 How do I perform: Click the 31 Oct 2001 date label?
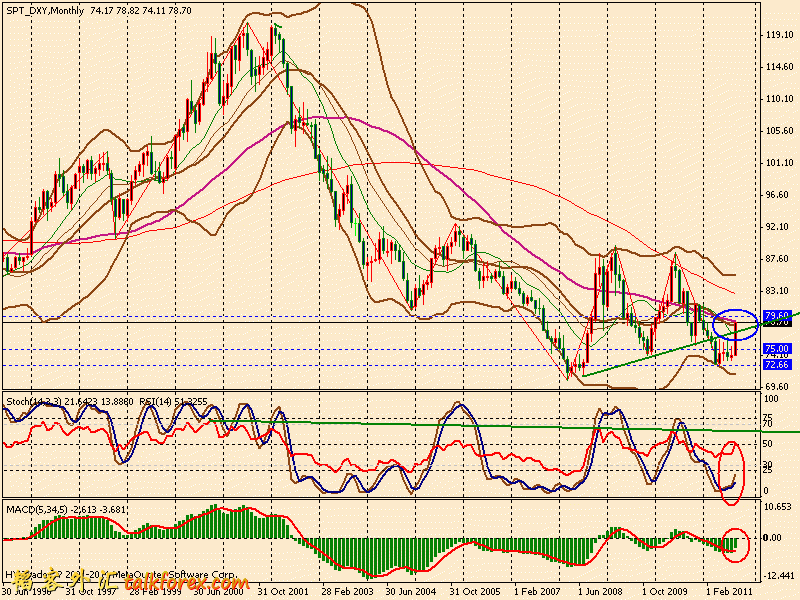[283, 592]
